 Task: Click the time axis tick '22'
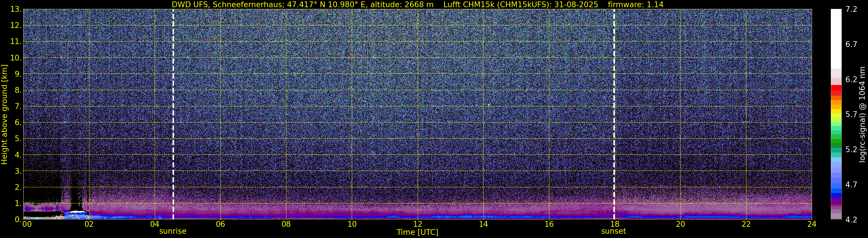coord(746,224)
